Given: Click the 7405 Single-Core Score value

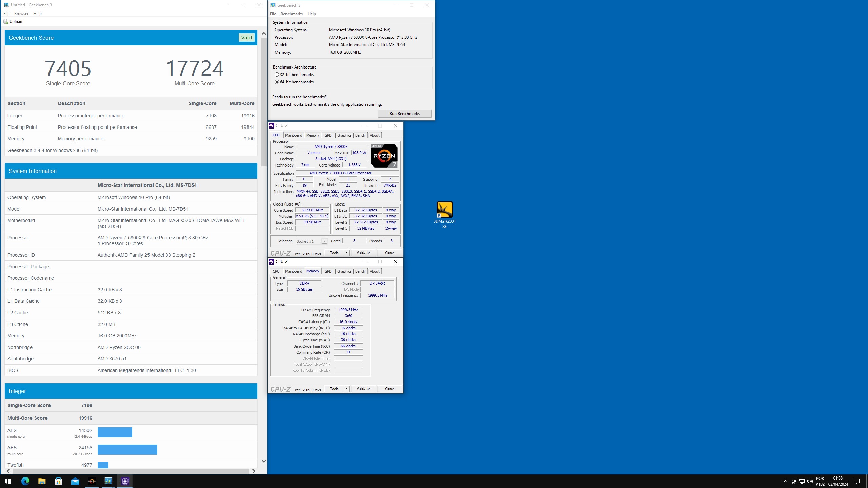Looking at the screenshot, I should [68, 69].
